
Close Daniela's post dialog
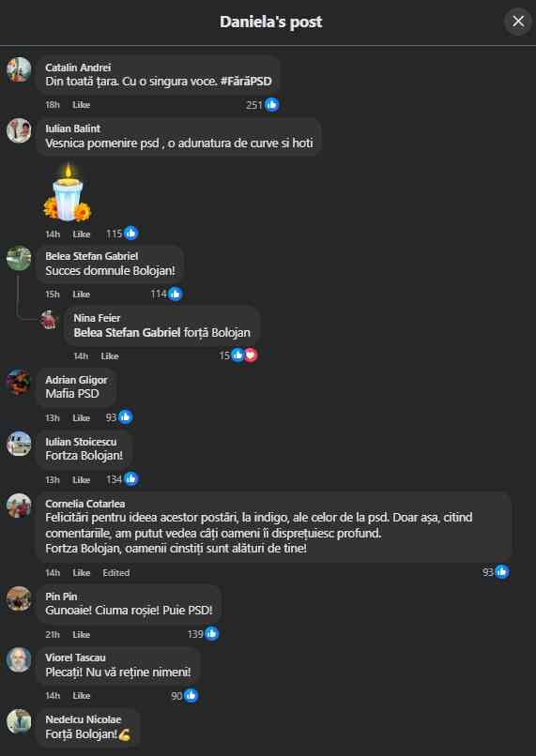518,22
